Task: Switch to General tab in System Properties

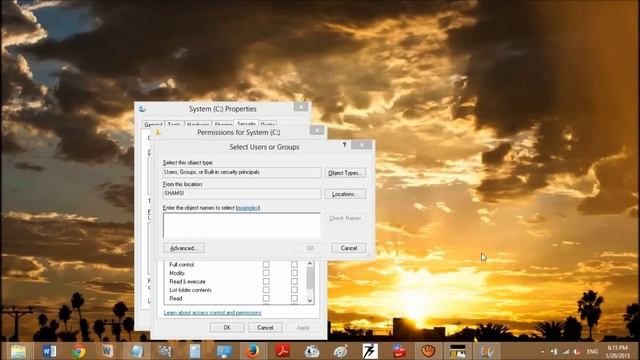Action: click(153, 124)
